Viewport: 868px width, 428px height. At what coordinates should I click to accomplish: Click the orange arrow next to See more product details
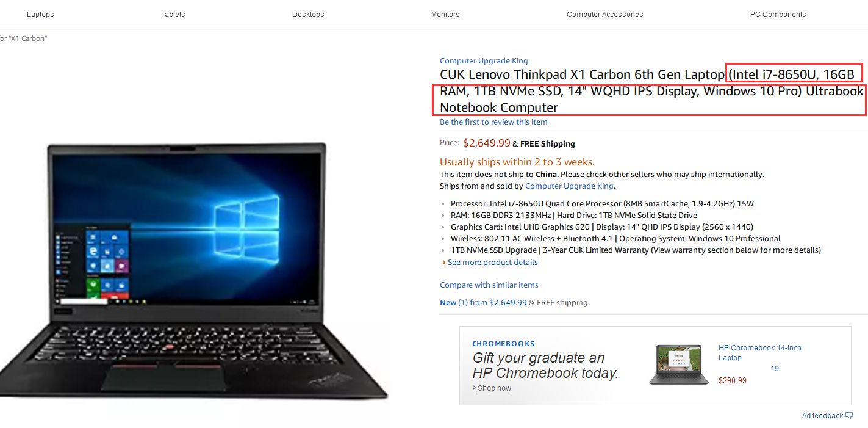pyautogui.click(x=443, y=263)
